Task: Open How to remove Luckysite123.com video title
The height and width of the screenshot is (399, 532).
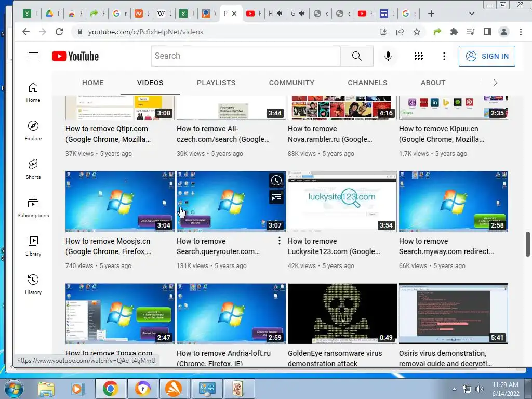Action: tap(334, 246)
